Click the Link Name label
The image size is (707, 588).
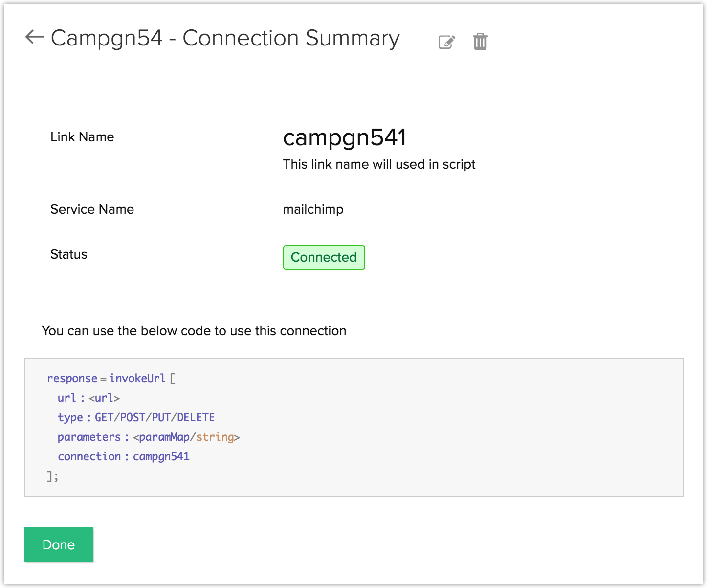point(82,137)
